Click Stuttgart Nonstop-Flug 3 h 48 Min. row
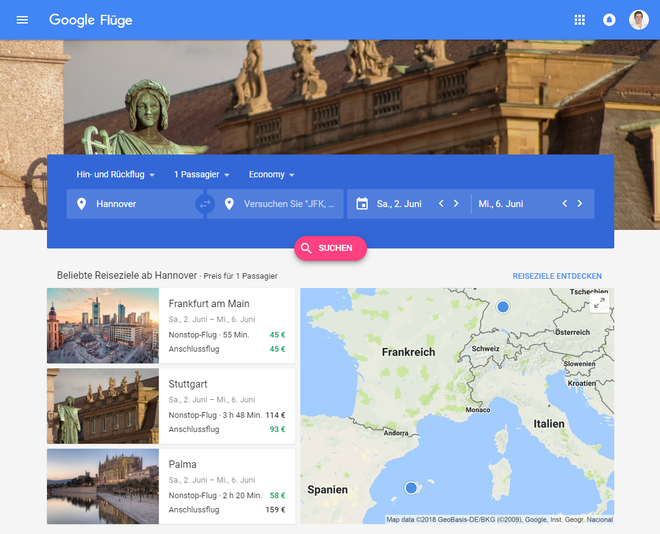 227,415
